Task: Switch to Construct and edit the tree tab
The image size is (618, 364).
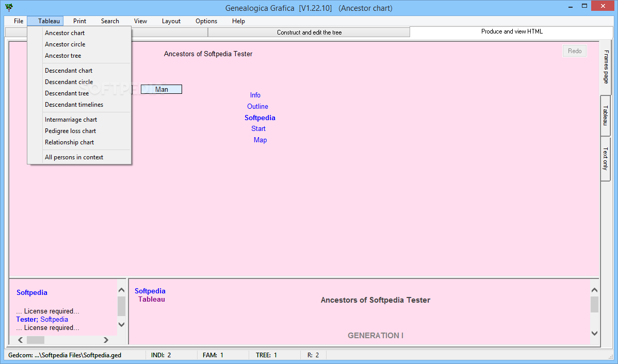Action: click(309, 32)
